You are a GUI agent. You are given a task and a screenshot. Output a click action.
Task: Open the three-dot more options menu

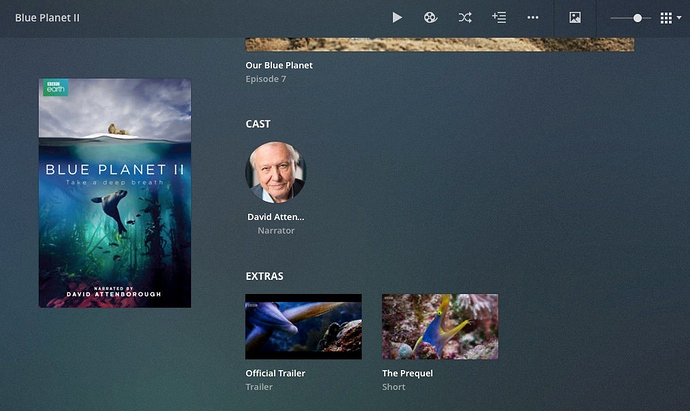click(x=533, y=18)
